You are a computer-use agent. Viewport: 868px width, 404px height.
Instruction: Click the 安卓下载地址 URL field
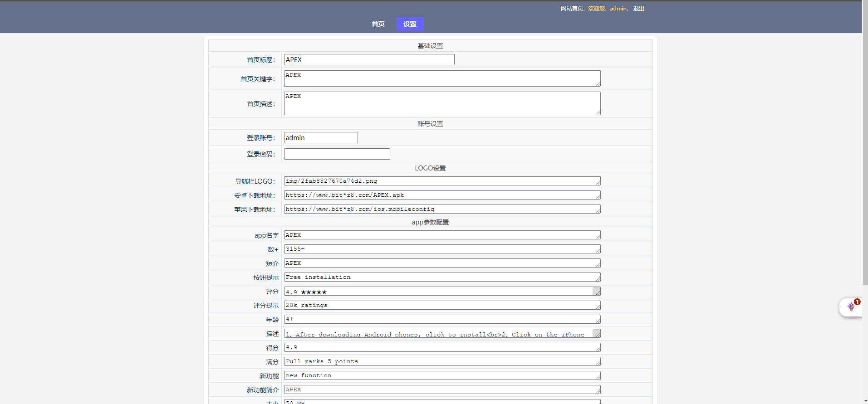[442, 195]
